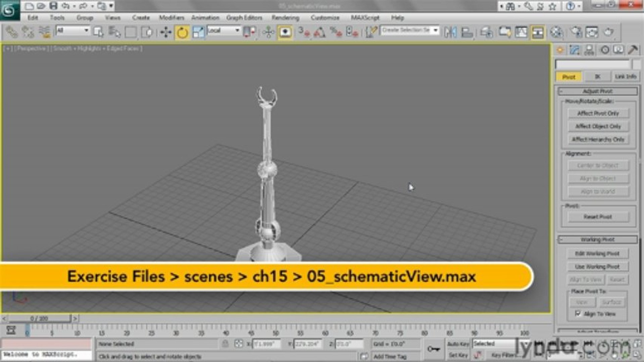This screenshot has width=644, height=362.
Task: Save the scene using the floppy disk icon
Action: click(53, 6)
